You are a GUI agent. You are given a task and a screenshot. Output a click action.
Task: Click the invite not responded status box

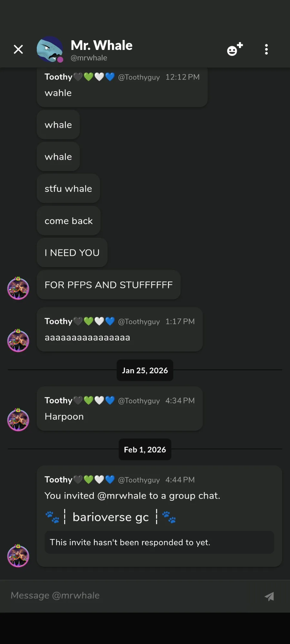(x=159, y=543)
